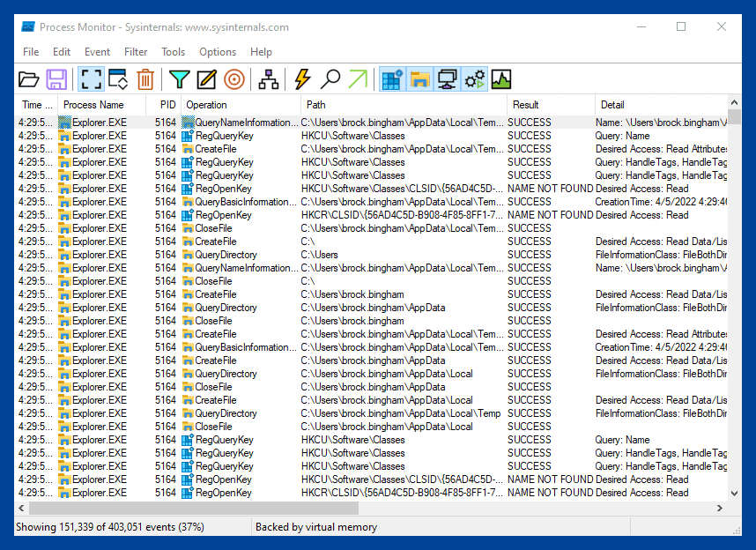The width and height of the screenshot is (756, 550).
Task: Sort by the Result column header
Action: pos(551,105)
